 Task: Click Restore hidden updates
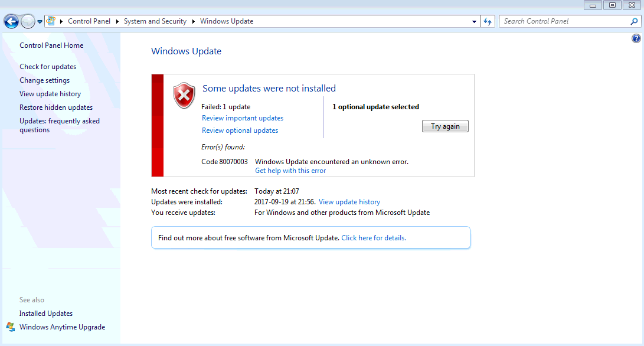[x=56, y=107]
